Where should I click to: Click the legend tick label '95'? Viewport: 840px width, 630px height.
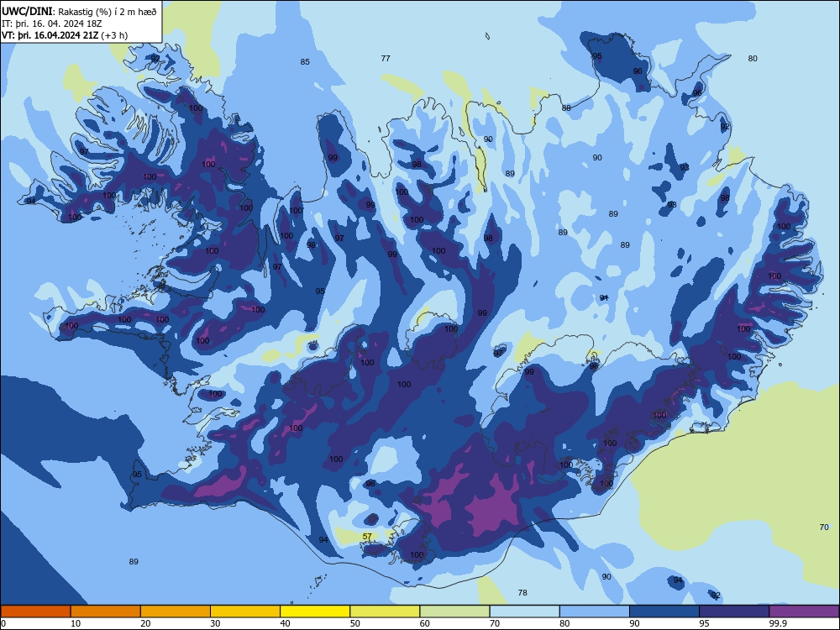coord(705,623)
